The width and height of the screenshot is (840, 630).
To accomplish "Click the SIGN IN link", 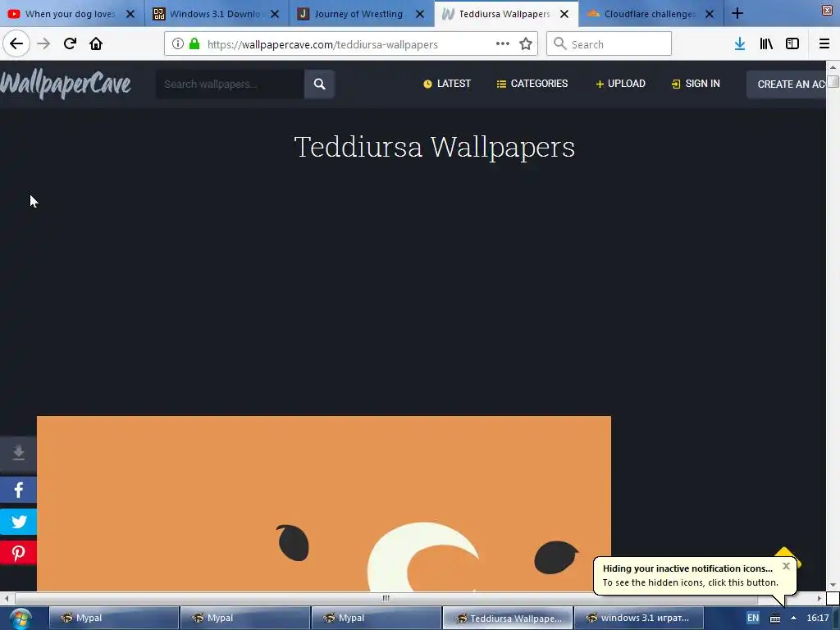I will pos(696,84).
